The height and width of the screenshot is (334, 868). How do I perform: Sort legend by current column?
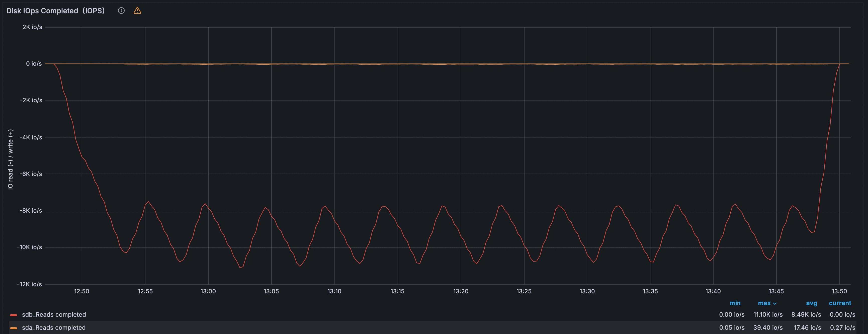(840, 303)
